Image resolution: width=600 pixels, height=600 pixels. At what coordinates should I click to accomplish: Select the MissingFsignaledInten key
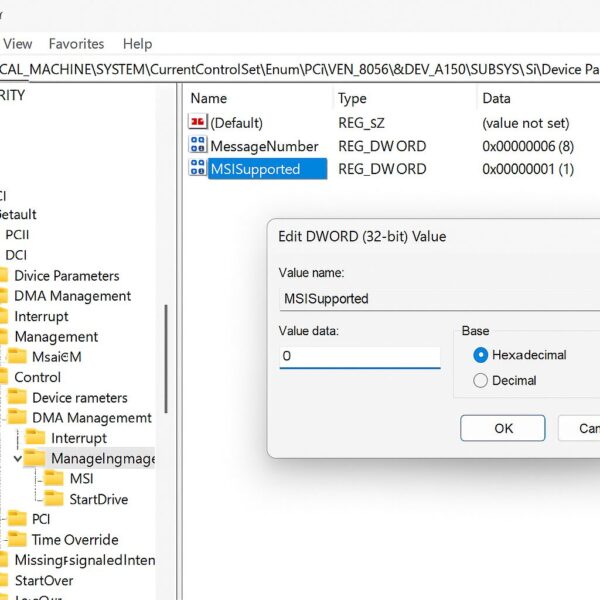[85, 560]
